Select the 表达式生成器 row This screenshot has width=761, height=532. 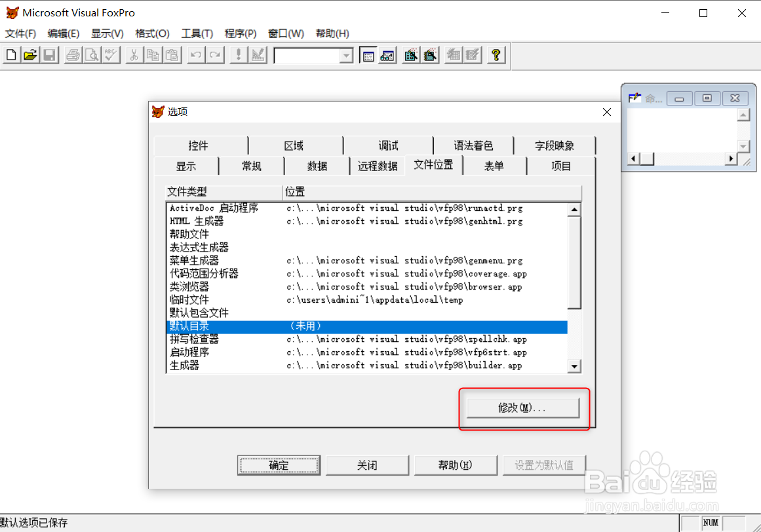(367, 248)
